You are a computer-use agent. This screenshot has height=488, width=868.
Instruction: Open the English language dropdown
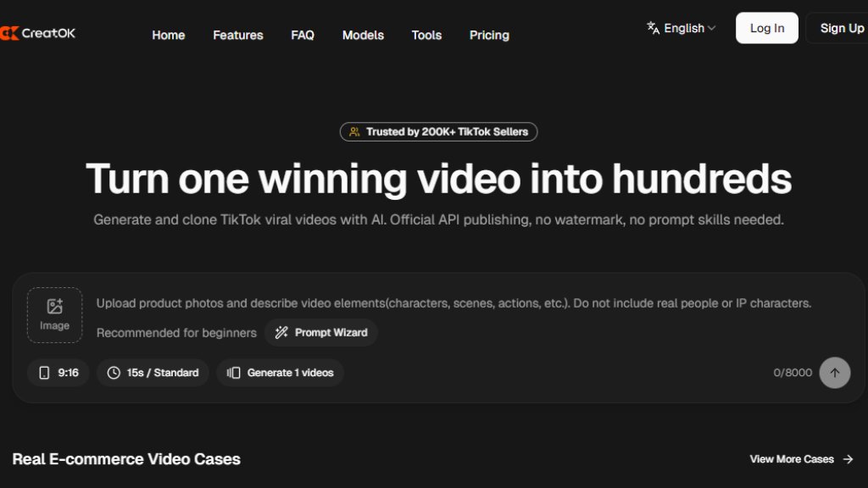click(x=682, y=28)
